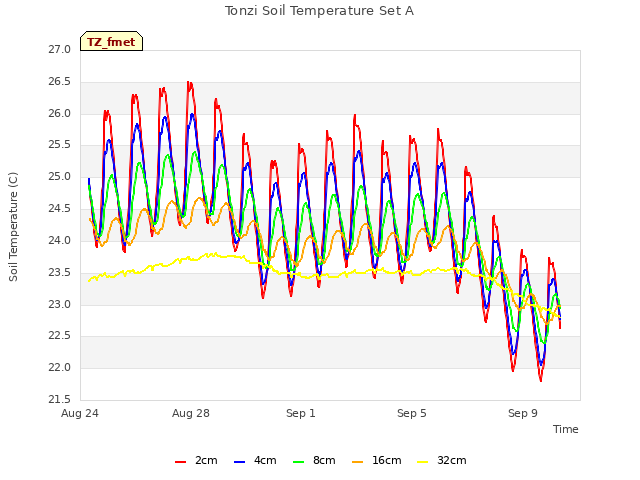
Task: Select the Sep 1 x-axis tick label
Action: (301, 413)
